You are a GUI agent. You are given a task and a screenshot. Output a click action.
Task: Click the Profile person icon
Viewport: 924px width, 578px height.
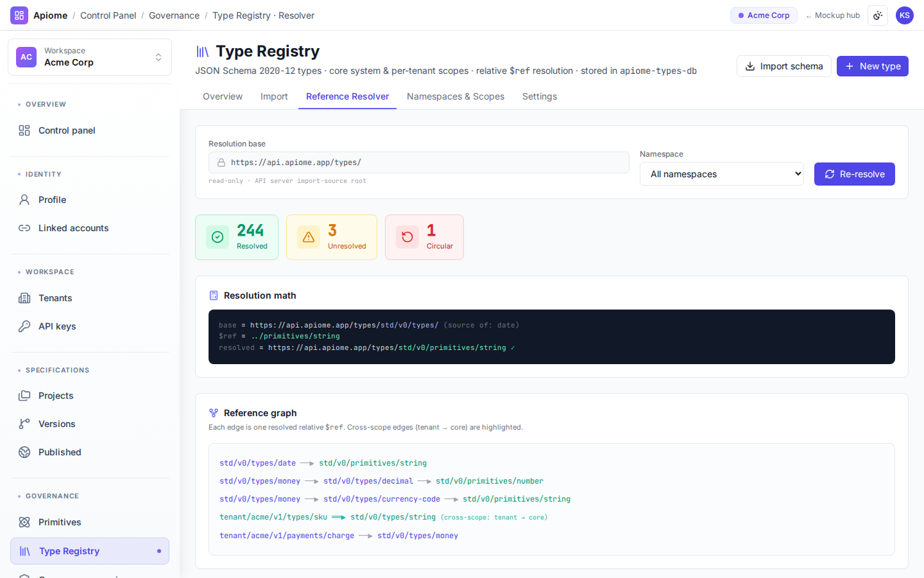tap(24, 200)
